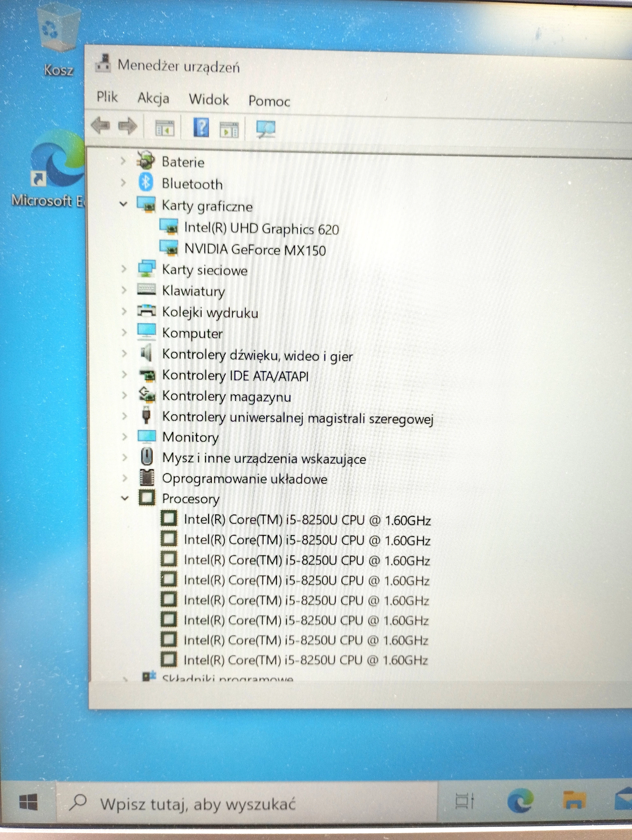The image size is (632, 840).
Task: Open the Pomoc menu
Action: click(x=269, y=101)
